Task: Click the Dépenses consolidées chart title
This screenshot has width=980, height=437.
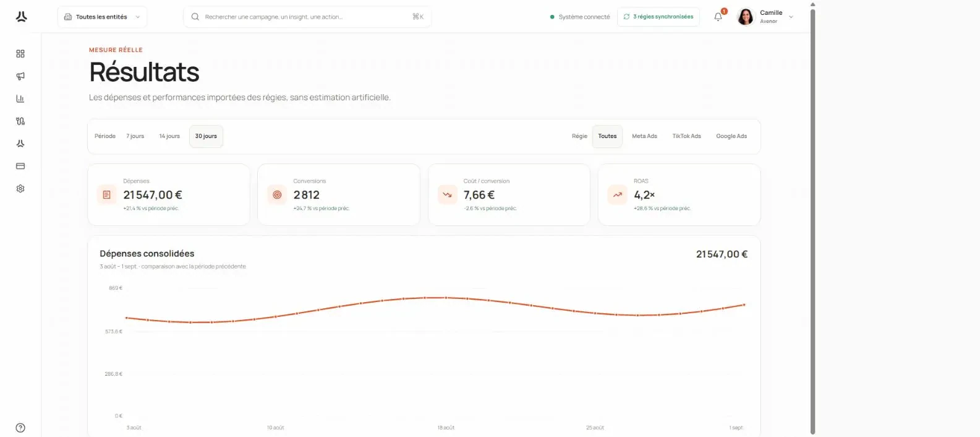Action: pyautogui.click(x=147, y=254)
